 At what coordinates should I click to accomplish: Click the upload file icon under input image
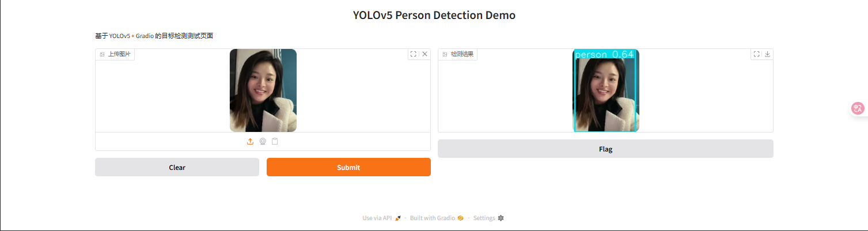coord(250,142)
